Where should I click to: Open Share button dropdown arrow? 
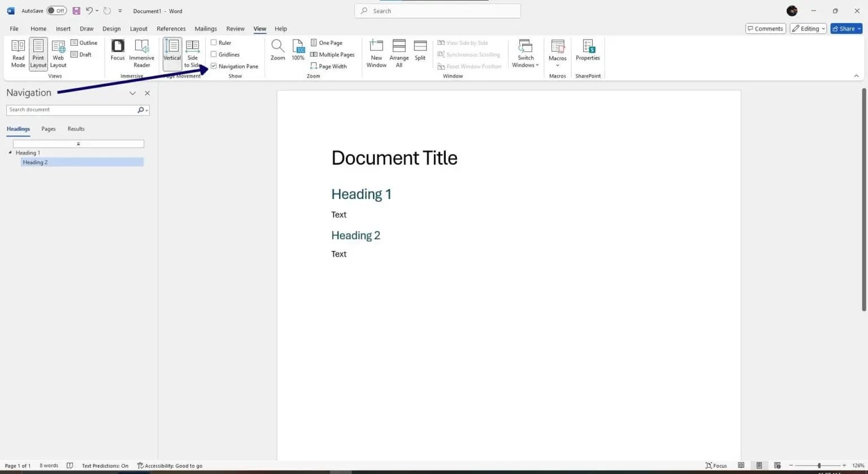[x=858, y=29]
